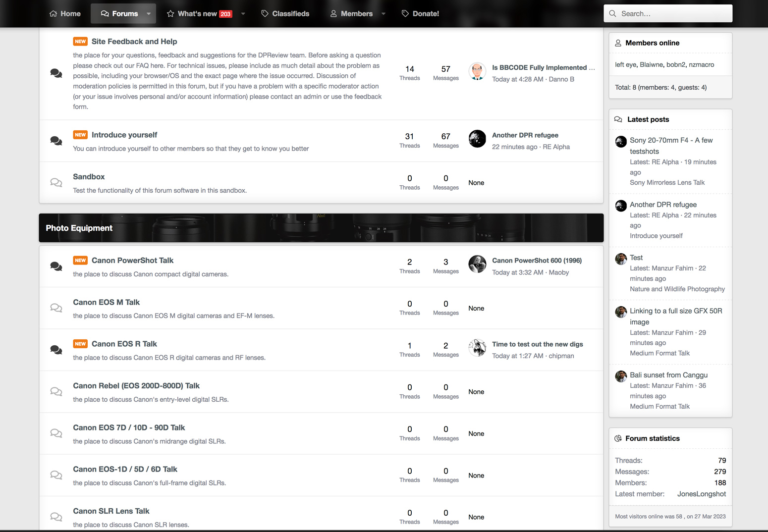Click the star icon beside What's new
Viewport: 768px width, 532px height.
tap(170, 14)
